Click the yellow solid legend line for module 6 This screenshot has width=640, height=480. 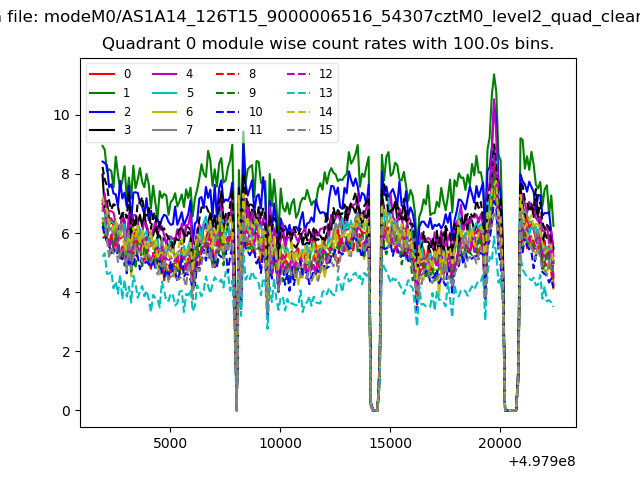pos(164,112)
